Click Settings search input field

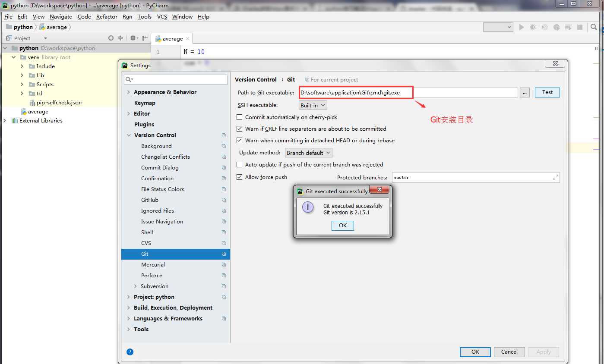tap(176, 79)
